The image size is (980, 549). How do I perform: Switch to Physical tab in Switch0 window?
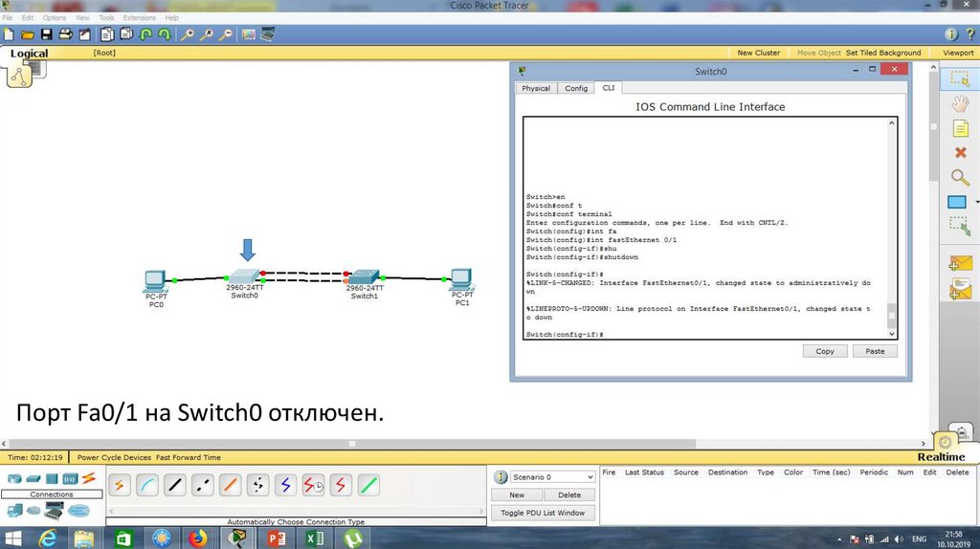click(536, 88)
